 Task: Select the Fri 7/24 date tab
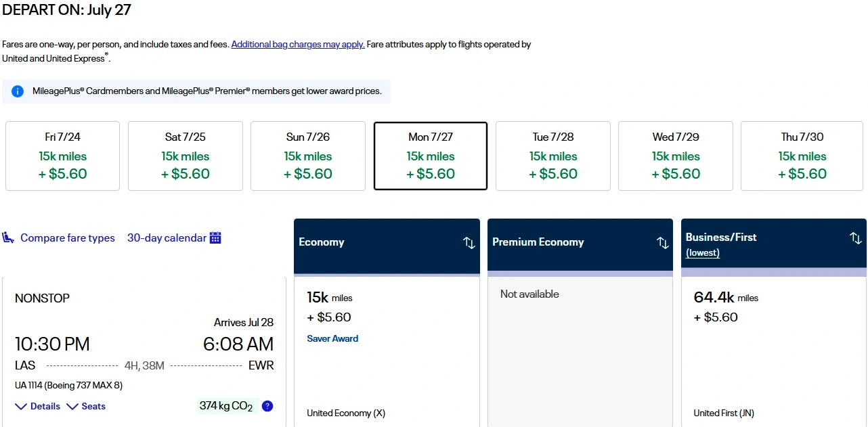point(62,156)
